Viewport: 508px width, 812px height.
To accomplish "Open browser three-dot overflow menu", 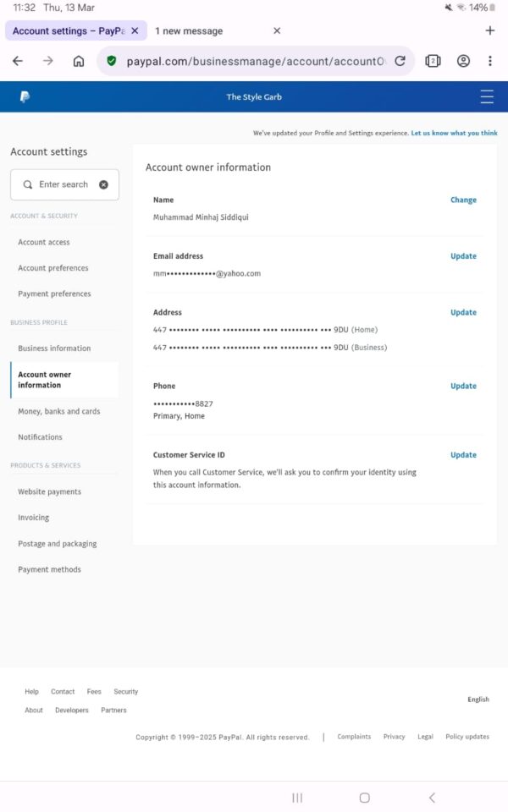I will (489, 61).
